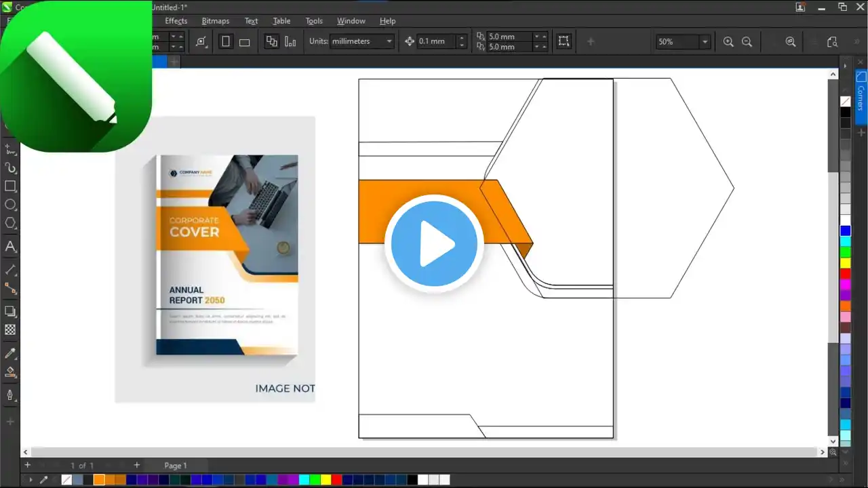Choose the Polygon tool
The image size is (868, 488).
[x=10, y=223]
